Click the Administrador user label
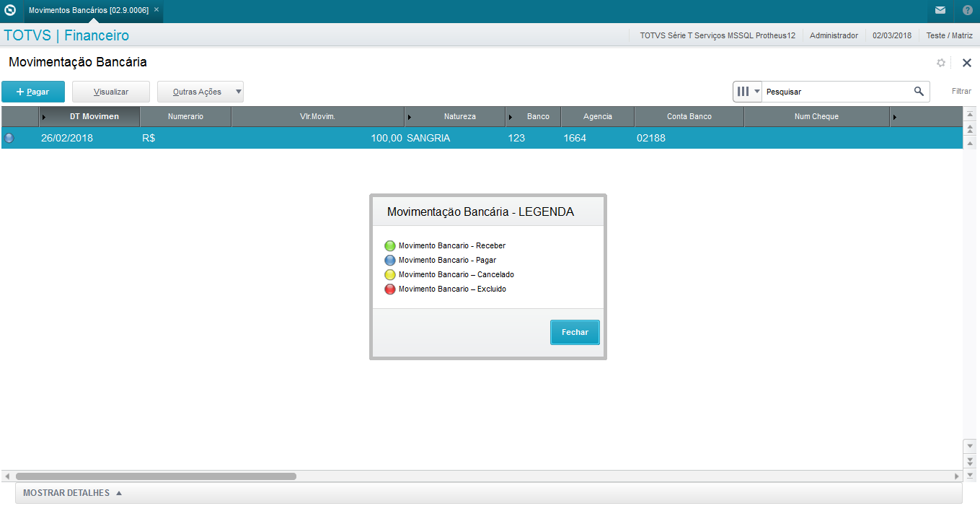The width and height of the screenshot is (980, 506). coord(834,35)
